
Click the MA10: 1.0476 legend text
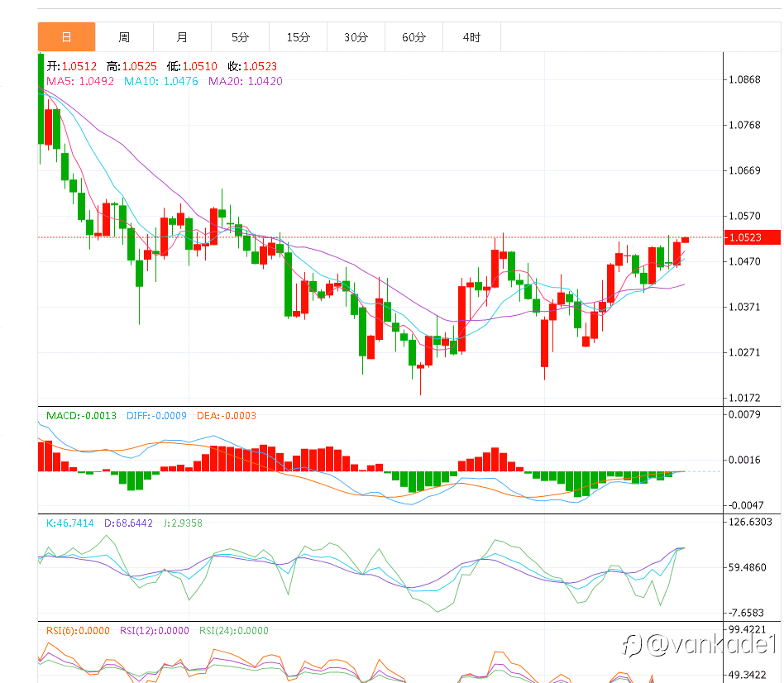point(161,81)
